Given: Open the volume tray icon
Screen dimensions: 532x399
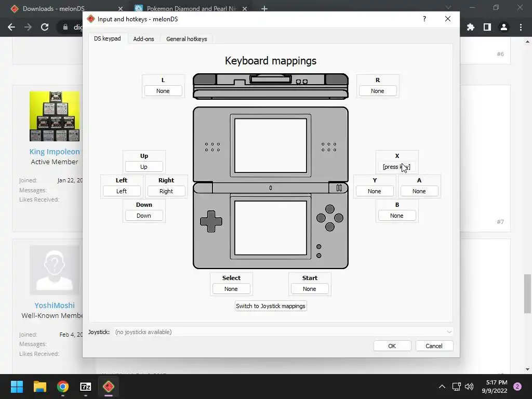Looking at the screenshot, I should [x=469, y=387].
